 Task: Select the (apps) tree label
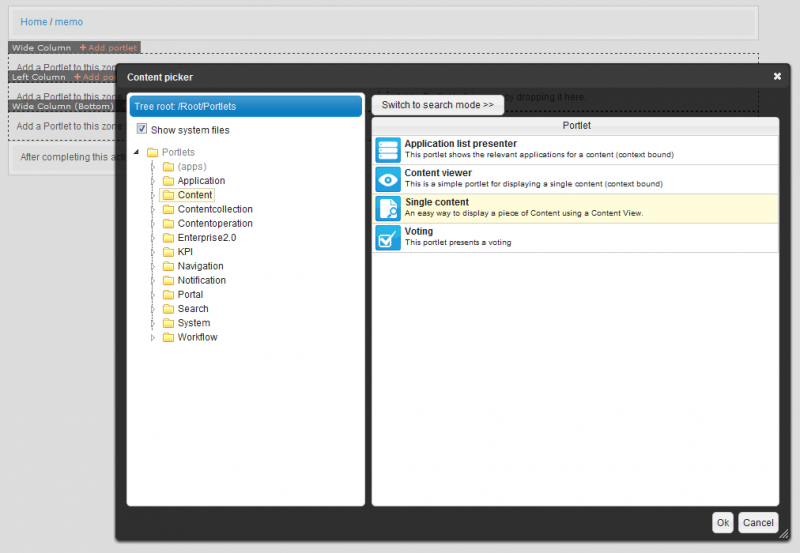(x=192, y=166)
